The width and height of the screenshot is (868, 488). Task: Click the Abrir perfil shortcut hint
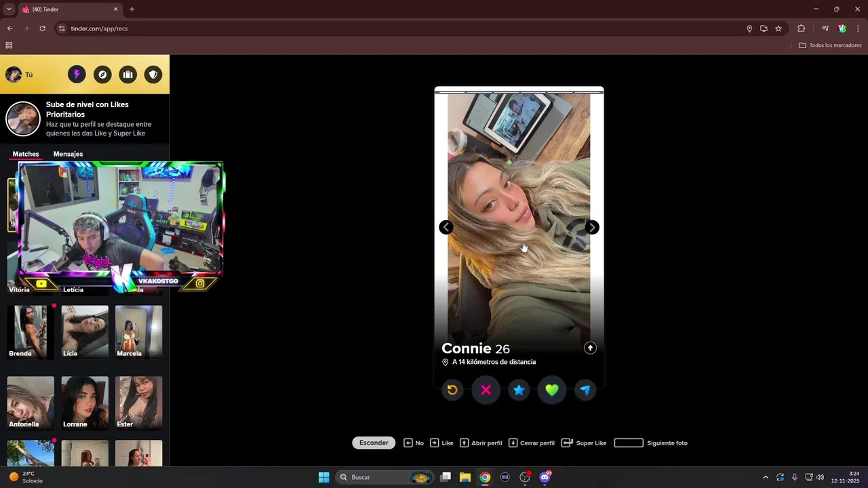481,443
